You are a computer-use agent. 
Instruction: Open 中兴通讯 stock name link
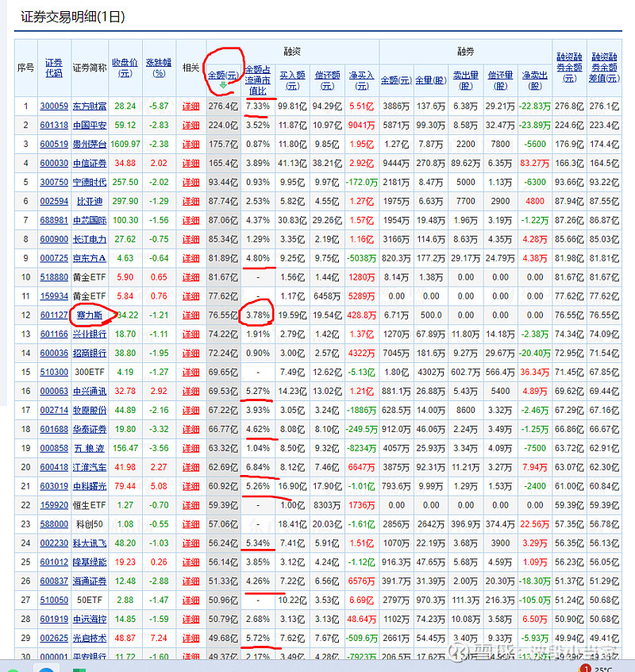pyautogui.click(x=90, y=391)
